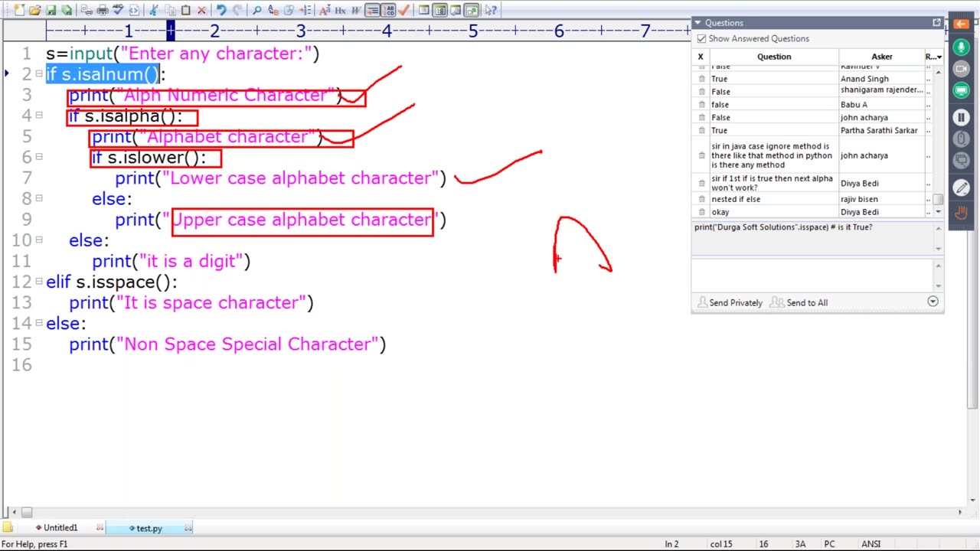Collapse the webinar panel with the orange arrow
This screenshot has width=980, height=551.
[961, 24]
